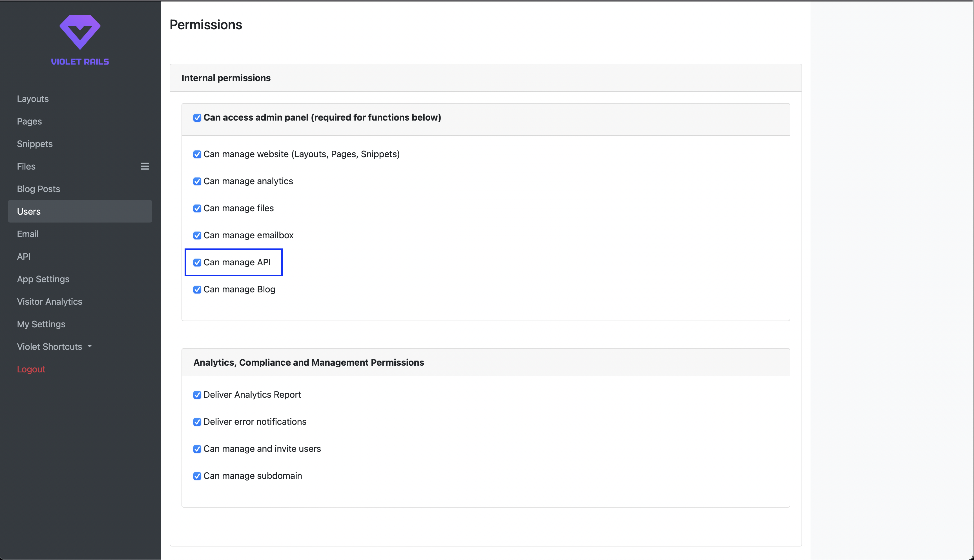The image size is (974, 560).
Task: Disable Deliver Analytics Report checkbox
Action: [x=197, y=395]
